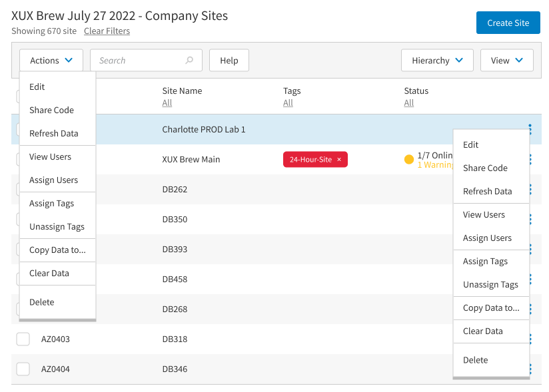Click the yellow status dot for XUX Brew Main
The height and width of the screenshot is (392, 549).
(408, 160)
